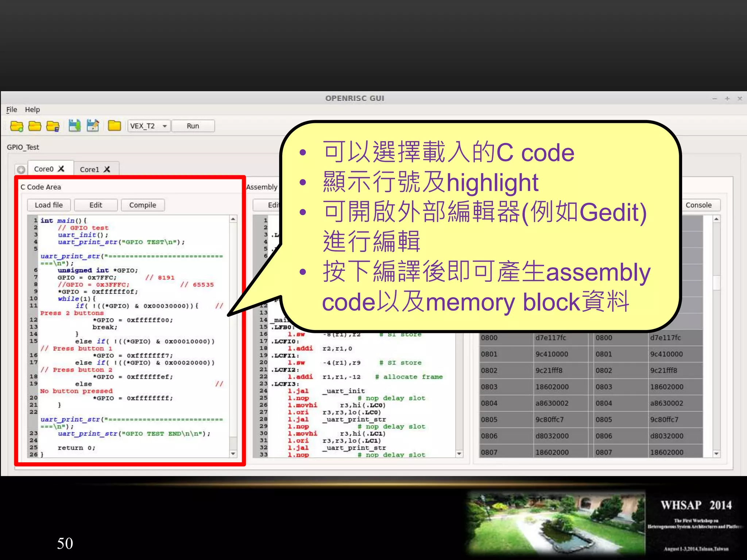Image resolution: width=747 pixels, height=560 pixels.
Task: Click the Compile button
Action: (143, 205)
